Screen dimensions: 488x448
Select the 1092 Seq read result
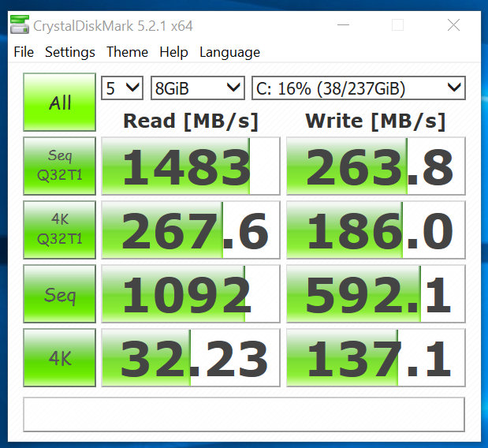click(191, 294)
